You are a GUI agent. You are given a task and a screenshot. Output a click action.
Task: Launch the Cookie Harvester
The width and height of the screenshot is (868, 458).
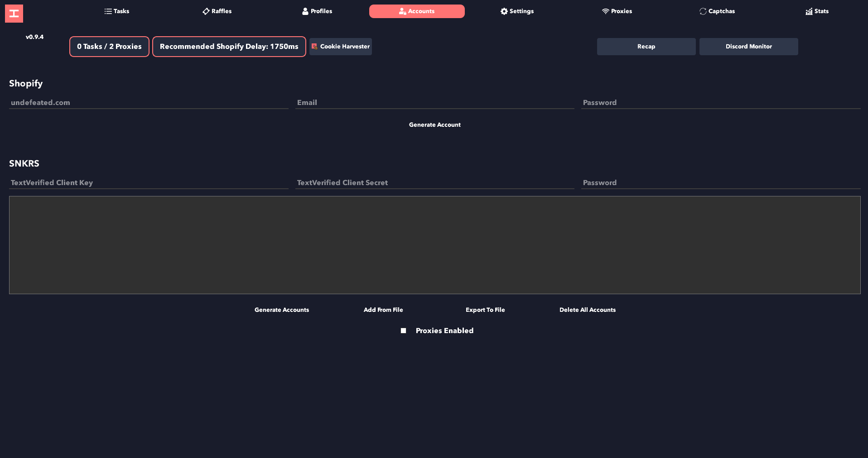(x=341, y=47)
